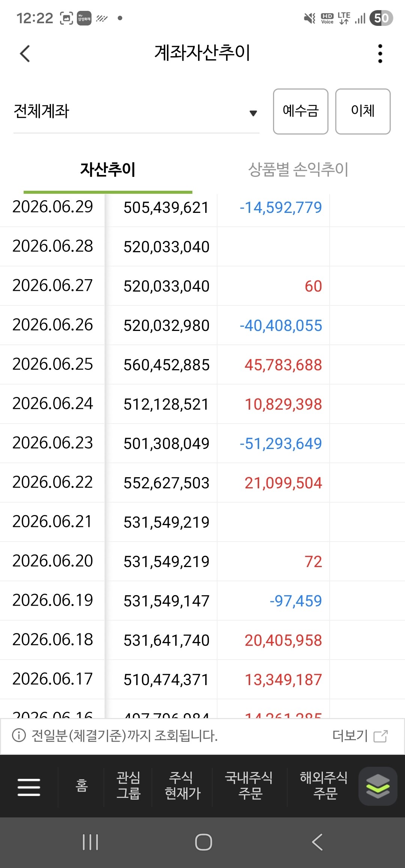Switch to the 자산추이 tab
This screenshot has height=868, width=405.
point(108,169)
